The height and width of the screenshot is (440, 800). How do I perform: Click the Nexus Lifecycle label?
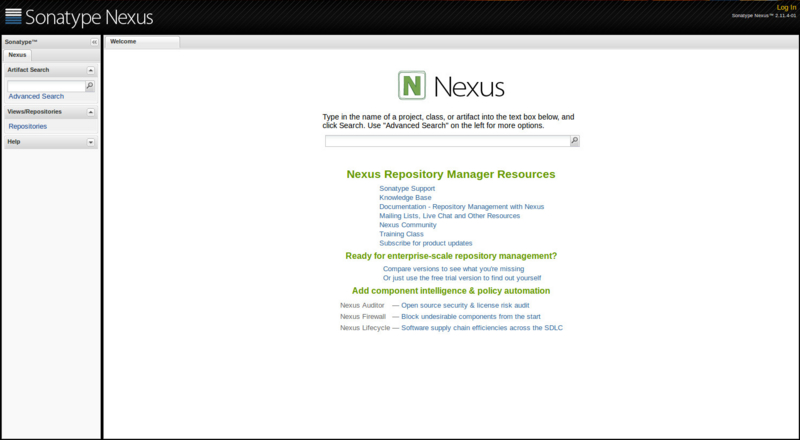(365, 328)
